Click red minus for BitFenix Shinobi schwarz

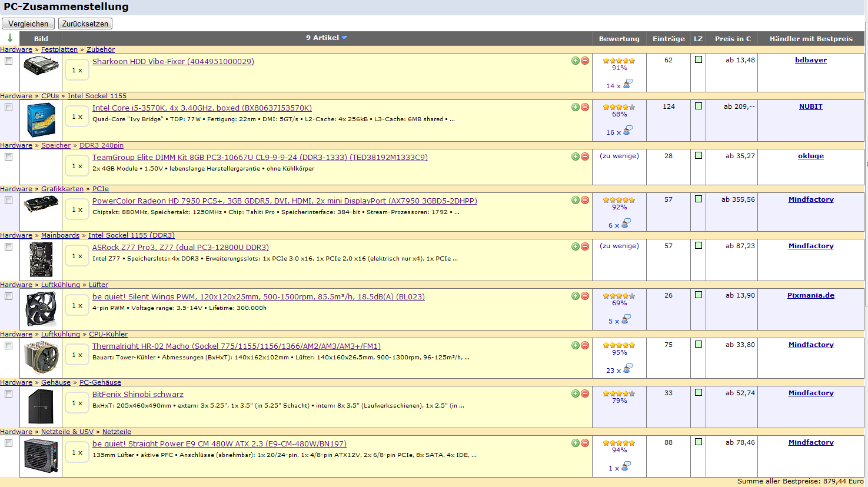(x=585, y=393)
